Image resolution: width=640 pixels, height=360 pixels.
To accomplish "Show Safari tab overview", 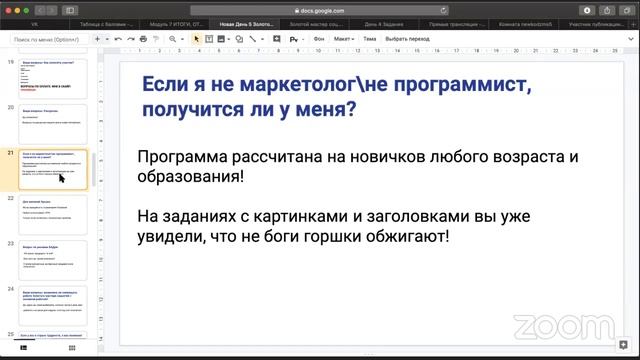I will click(x=627, y=11).
